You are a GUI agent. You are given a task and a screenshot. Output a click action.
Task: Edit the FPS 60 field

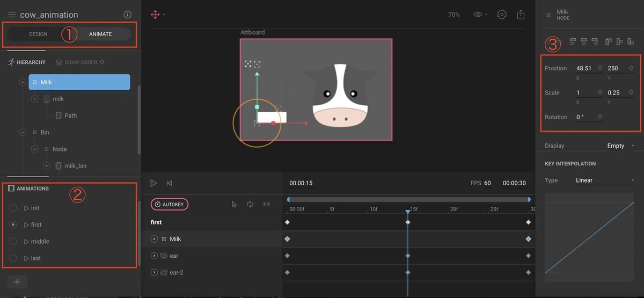487,183
